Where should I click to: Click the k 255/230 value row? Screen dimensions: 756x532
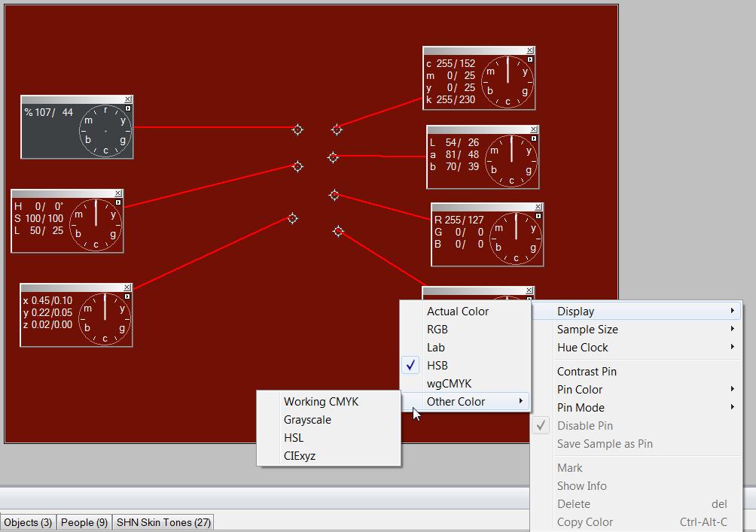pos(450,100)
